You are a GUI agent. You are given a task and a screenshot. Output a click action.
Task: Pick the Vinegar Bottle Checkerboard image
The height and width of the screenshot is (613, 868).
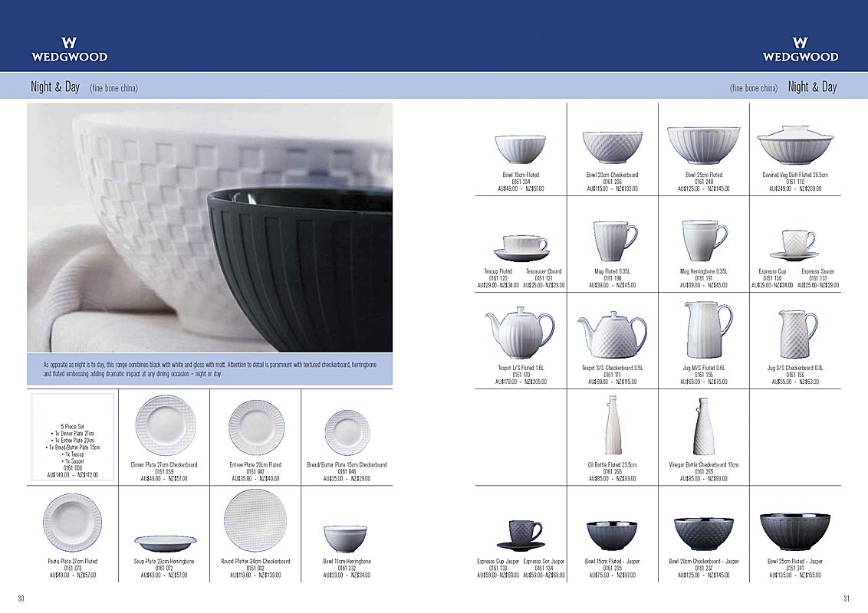coord(702,427)
